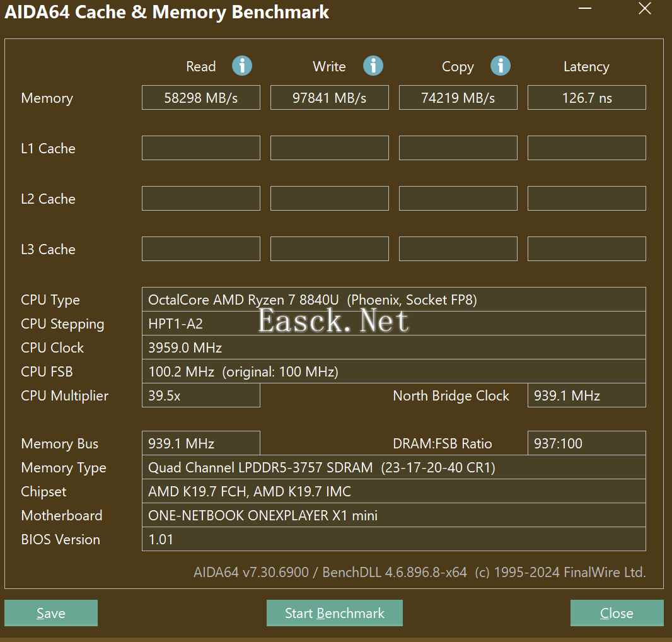Click the CPU Stepping label
Screen dimensions: 672x642
(x=62, y=324)
